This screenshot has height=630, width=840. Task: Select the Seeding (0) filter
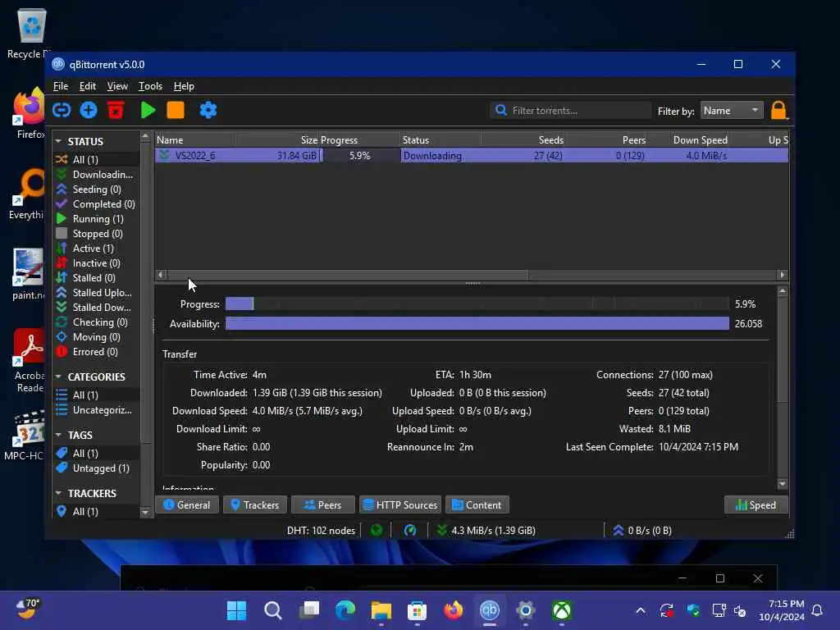tap(97, 189)
